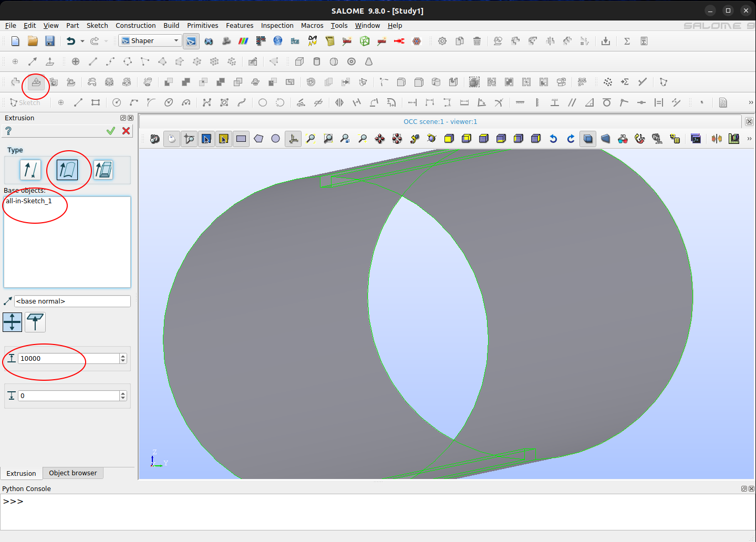Click the New document icon
The image size is (756, 542).
(15, 41)
